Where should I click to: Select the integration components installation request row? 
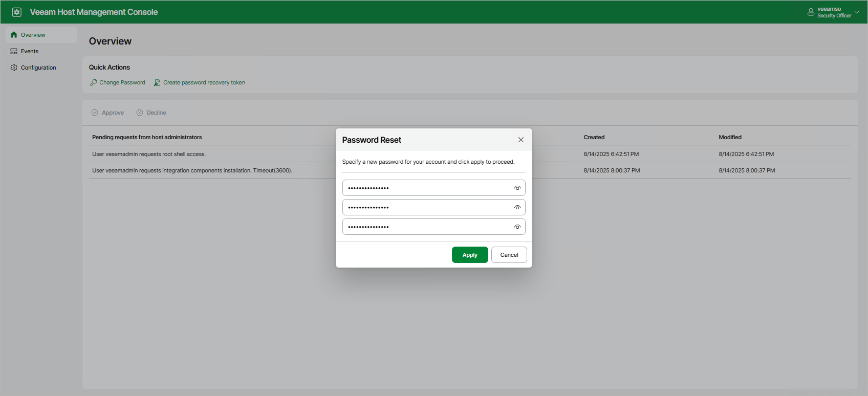pos(470,170)
